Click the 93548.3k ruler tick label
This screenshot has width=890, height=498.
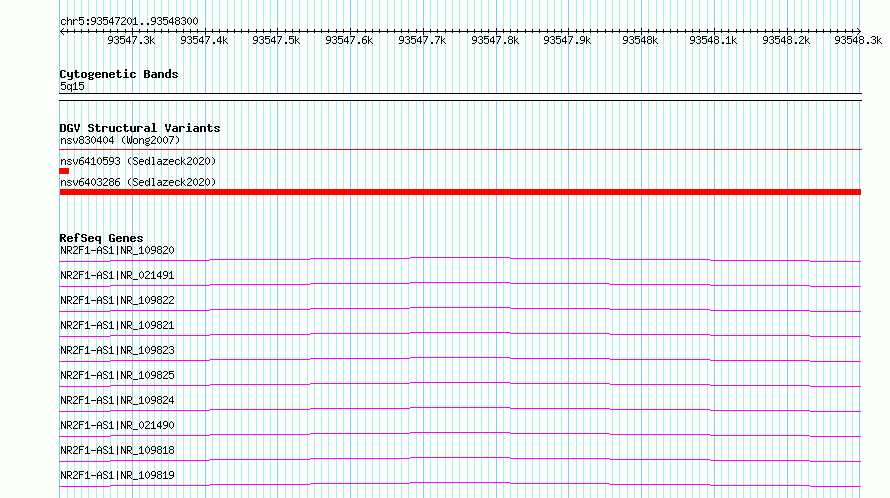point(858,40)
